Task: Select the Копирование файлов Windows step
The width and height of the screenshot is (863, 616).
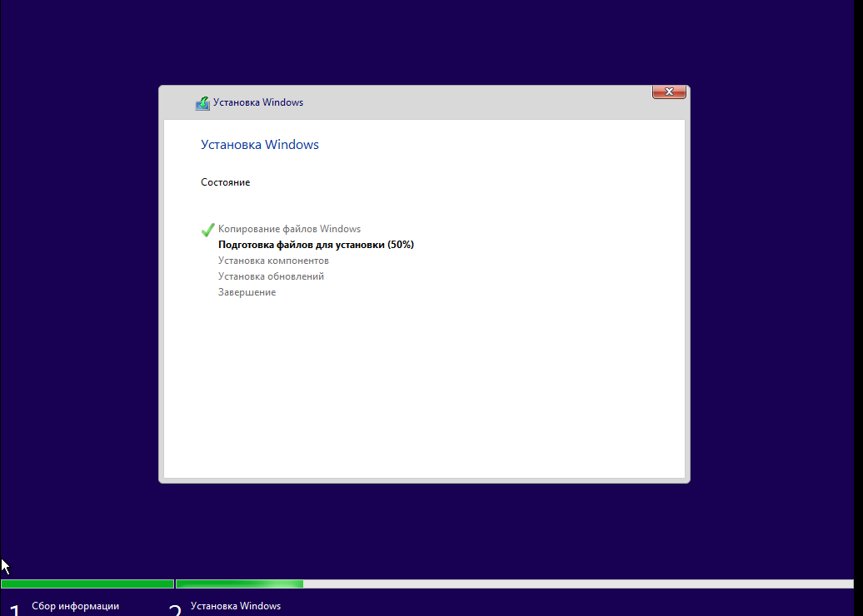Action: pyautogui.click(x=290, y=229)
